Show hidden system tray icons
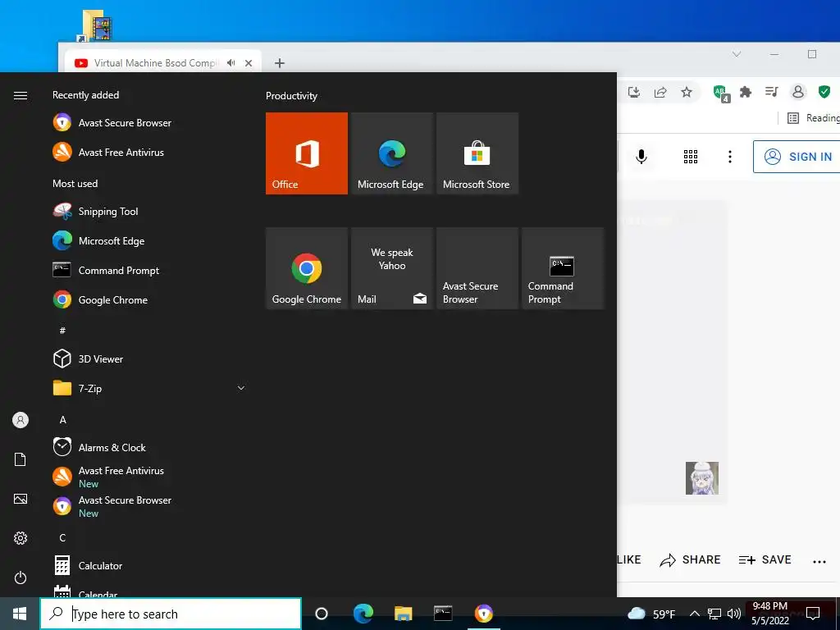 coord(694,614)
